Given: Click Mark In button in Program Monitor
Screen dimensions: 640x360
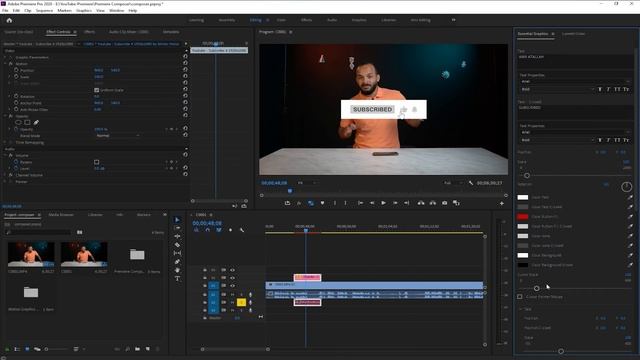Looking at the screenshot, I should pyautogui.click(x=335, y=203).
